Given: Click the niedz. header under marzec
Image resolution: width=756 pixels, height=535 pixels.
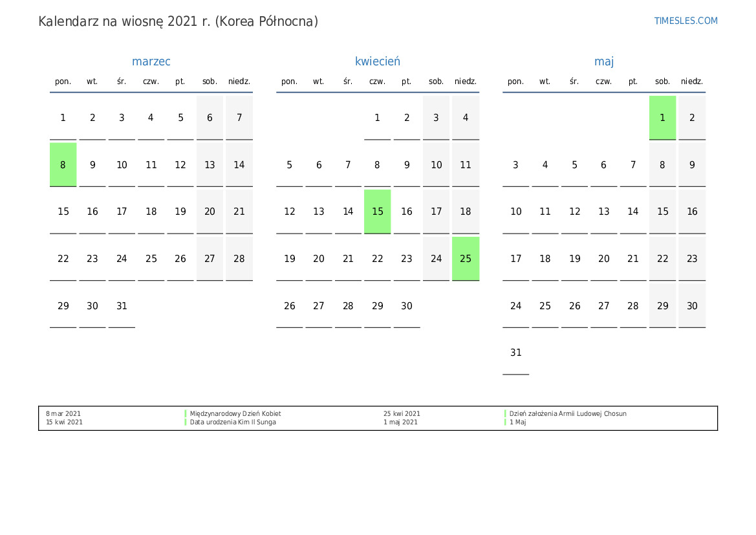Looking at the screenshot, I should pyautogui.click(x=239, y=82).
